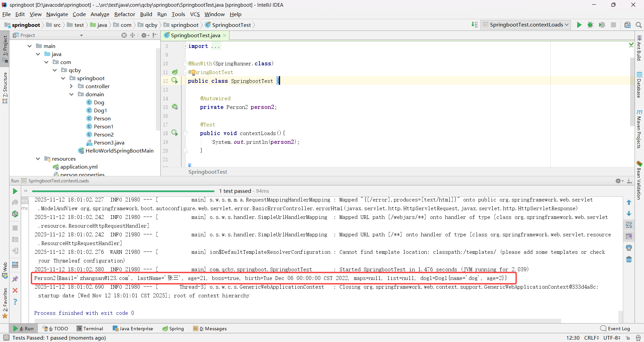This screenshot has width=644, height=342.
Task: Close the SpringbootTest.java editor tab
Action: point(224,36)
